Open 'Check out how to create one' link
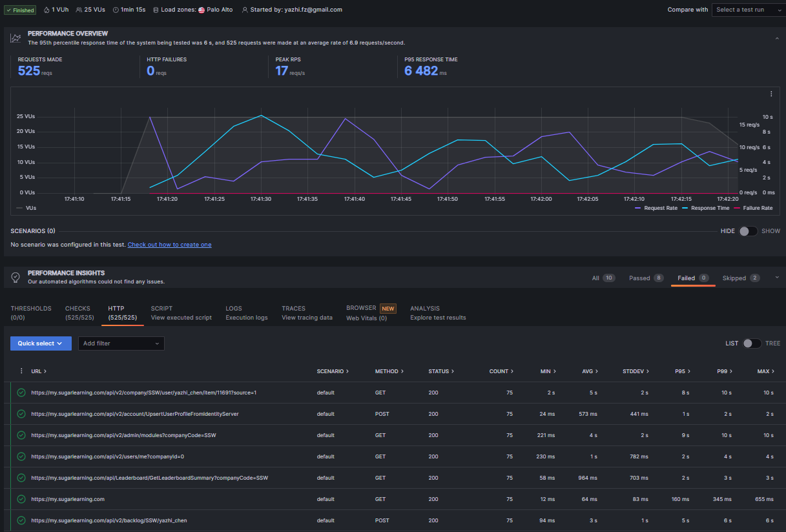Viewport: 786px width, 532px height. coord(169,245)
